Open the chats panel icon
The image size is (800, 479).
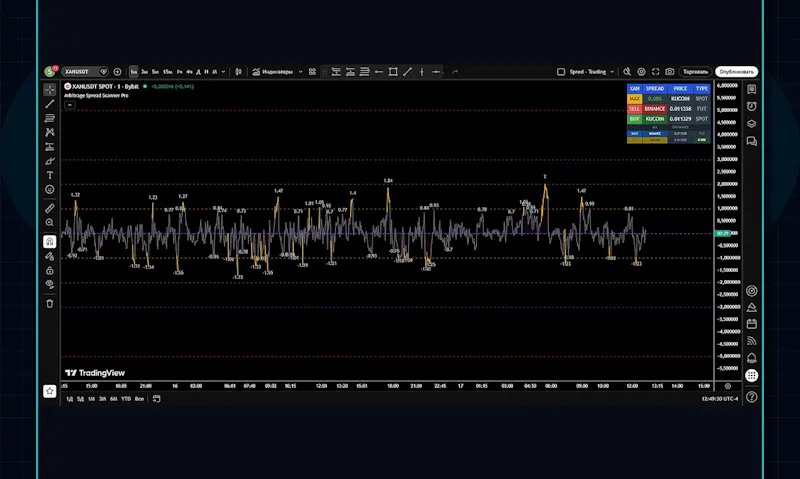752,141
